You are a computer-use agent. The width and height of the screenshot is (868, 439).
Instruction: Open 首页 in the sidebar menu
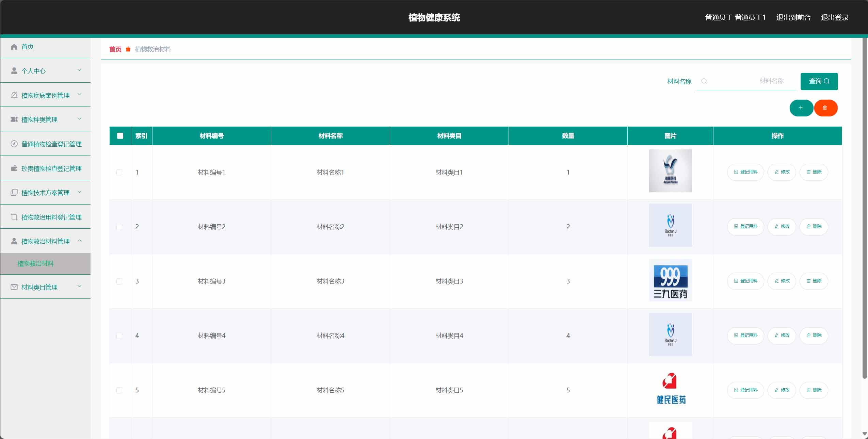45,47
